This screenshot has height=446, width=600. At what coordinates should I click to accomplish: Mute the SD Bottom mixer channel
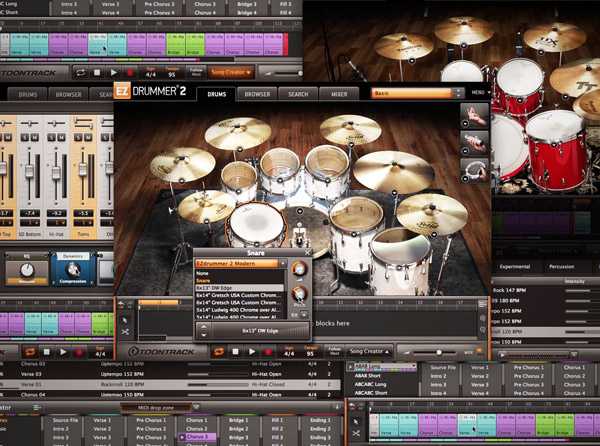(x=34, y=137)
